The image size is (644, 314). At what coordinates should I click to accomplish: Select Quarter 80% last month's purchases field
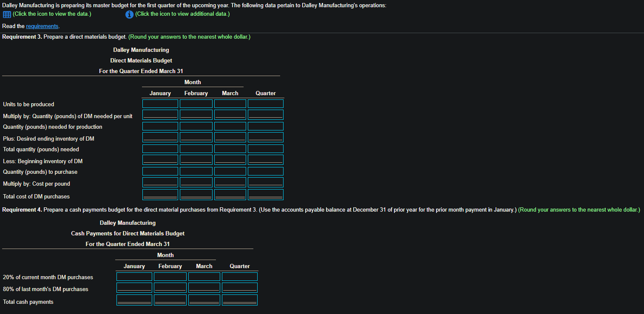(240, 288)
